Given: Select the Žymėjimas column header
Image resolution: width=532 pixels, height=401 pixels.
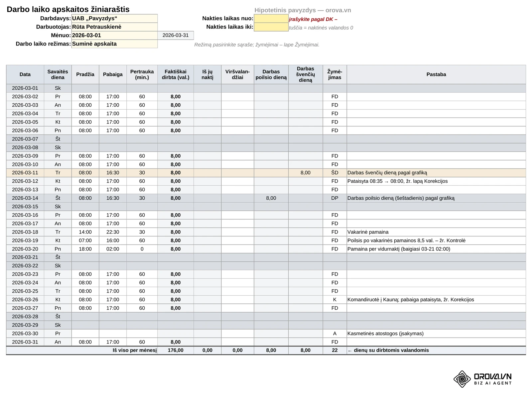Looking at the screenshot, I should coord(334,74).
